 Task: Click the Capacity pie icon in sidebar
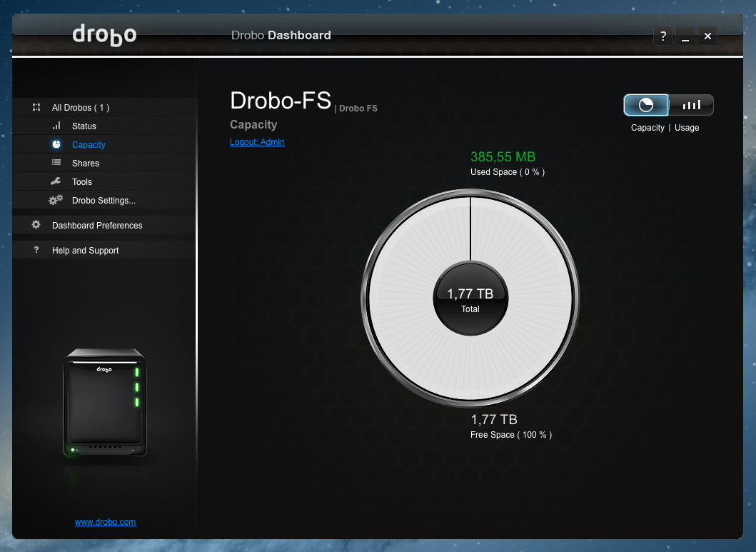coord(56,144)
